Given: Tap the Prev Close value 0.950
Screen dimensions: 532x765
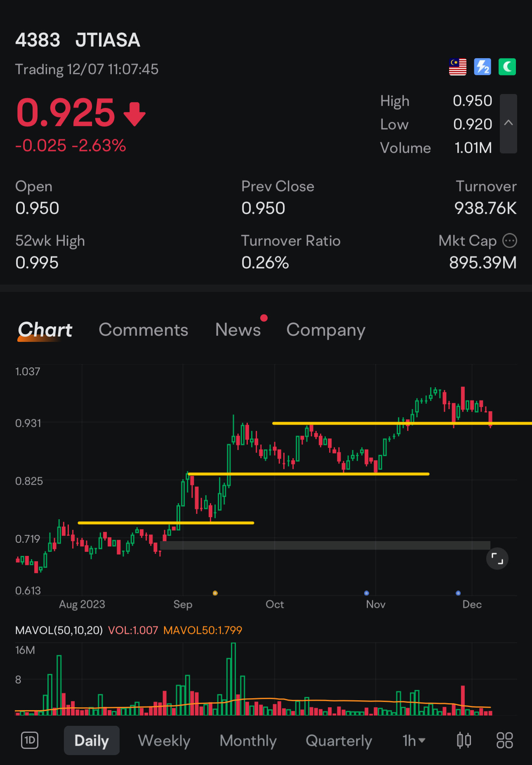Looking at the screenshot, I should (263, 208).
